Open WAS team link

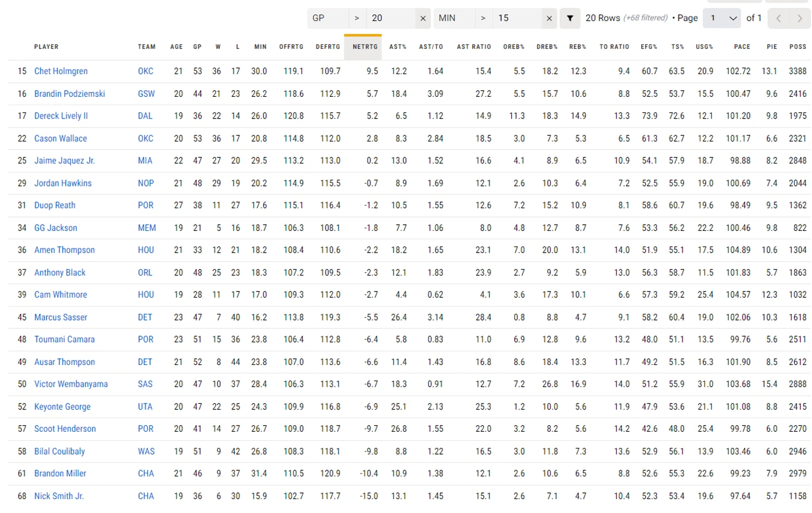[146, 451]
